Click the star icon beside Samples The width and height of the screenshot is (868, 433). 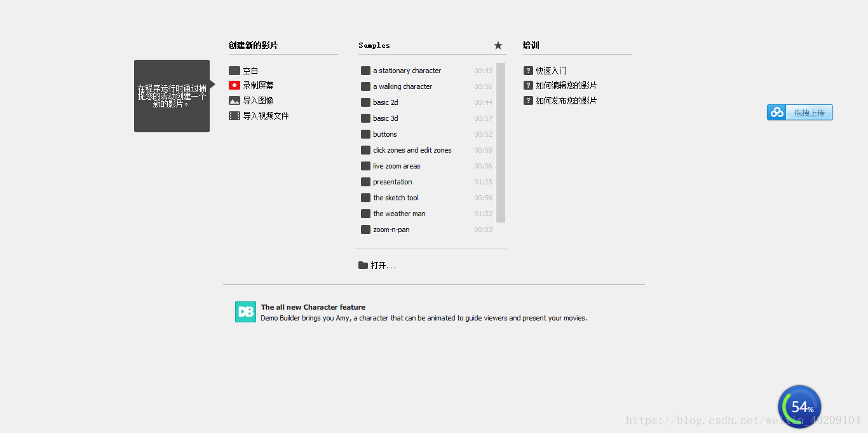click(498, 45)
